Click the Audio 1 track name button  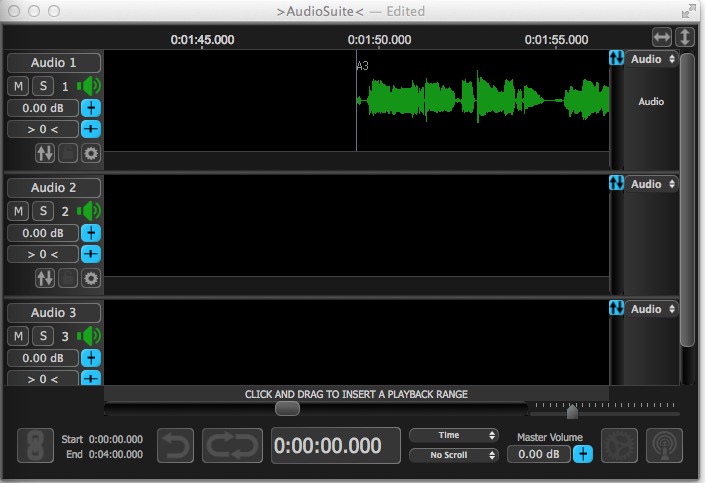(54, 62)
